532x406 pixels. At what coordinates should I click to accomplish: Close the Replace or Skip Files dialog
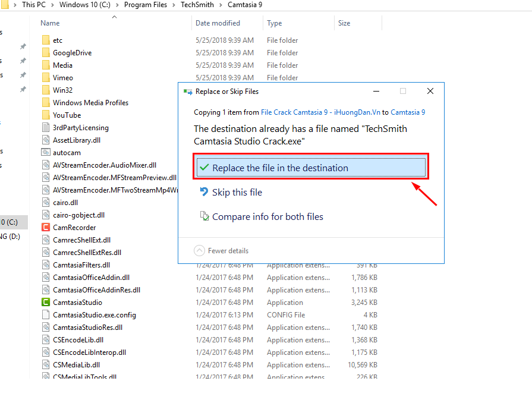point(430,91)
